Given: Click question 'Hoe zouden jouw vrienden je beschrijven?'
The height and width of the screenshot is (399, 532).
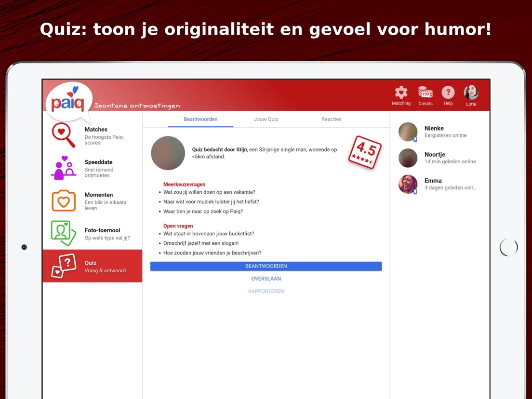Looking at the screenshot, I should tap(213, 253).
